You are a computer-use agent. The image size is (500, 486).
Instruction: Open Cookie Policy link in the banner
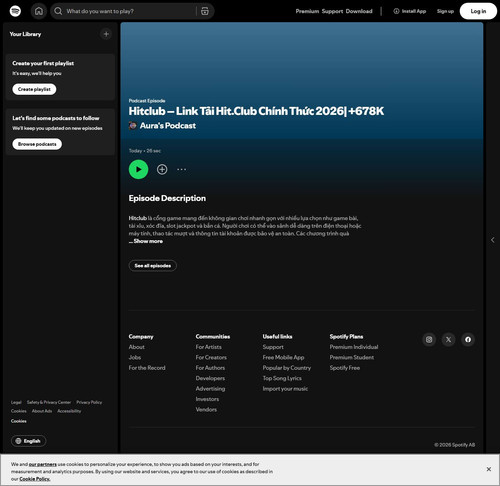(35, 479)
